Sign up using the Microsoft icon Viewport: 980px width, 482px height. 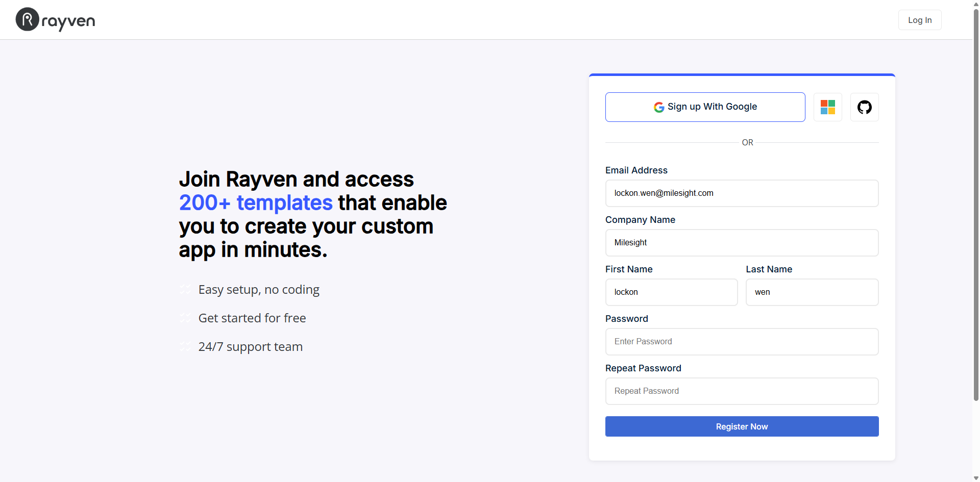[x=827, y=107]
